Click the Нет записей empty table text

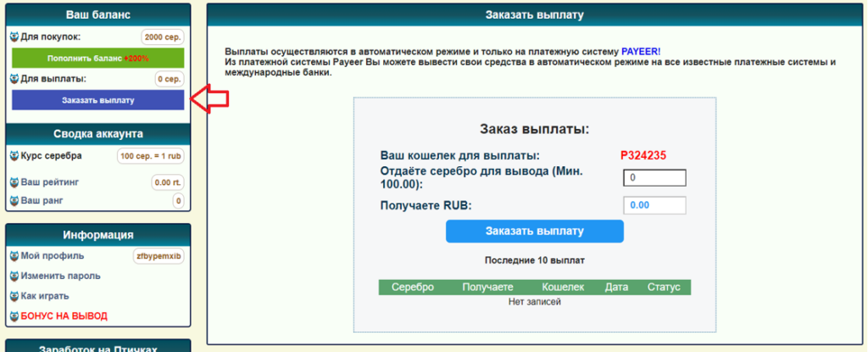click(x=535, y=302)
